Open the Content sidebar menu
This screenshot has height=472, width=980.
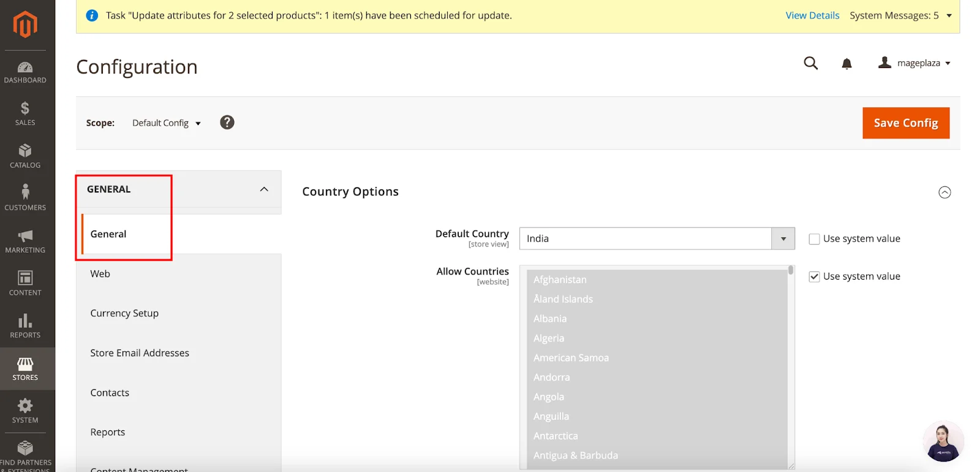click(x=25, y=284)
